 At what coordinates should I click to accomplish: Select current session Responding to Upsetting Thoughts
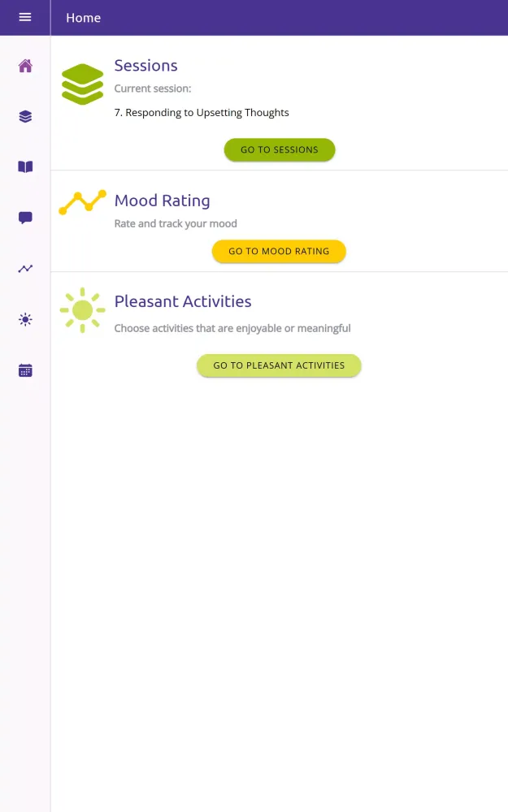point(202,113)
